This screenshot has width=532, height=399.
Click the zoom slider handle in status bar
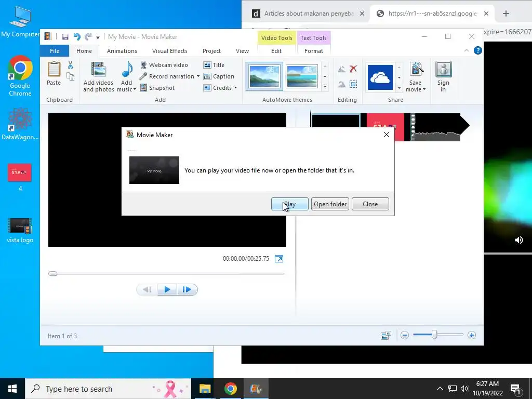pyautogui.click(x=434, y=335)
